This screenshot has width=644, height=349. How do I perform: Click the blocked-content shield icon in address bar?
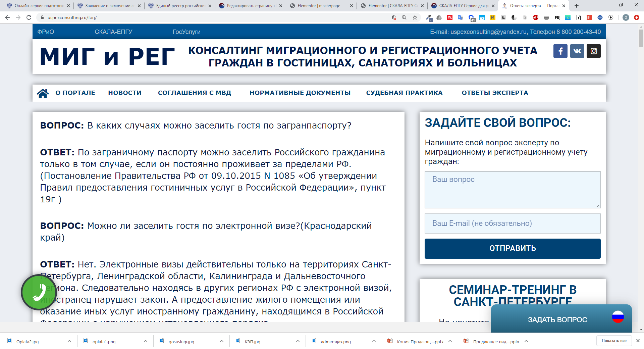[x=394, y=17]
